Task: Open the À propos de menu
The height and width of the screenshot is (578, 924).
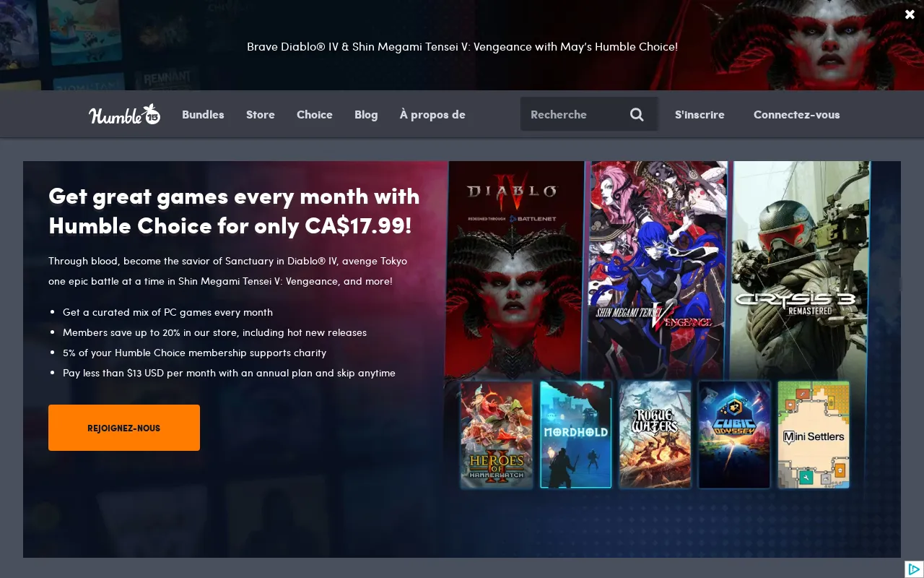Action: click(432, 114)
